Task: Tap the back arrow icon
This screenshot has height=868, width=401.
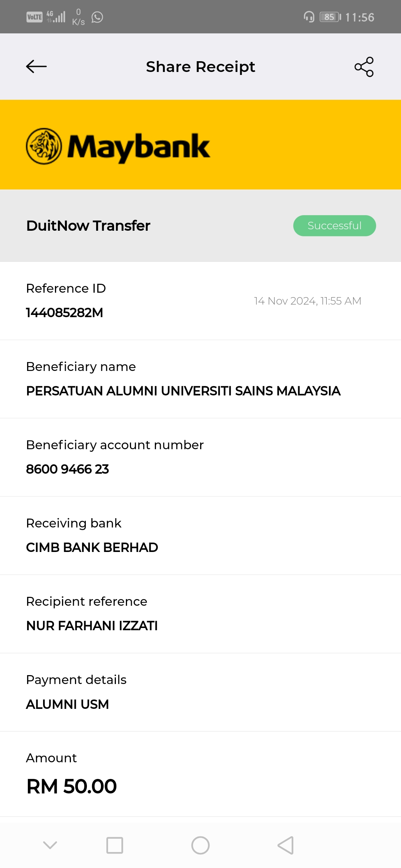Action: click(x=36, y=67)
